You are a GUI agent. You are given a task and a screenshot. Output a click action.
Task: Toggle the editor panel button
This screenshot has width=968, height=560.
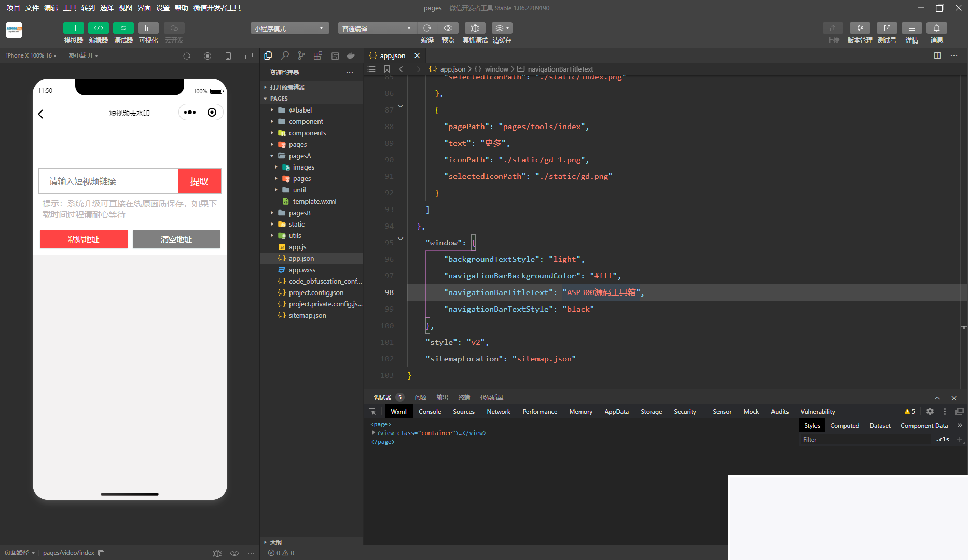[98, 28]
